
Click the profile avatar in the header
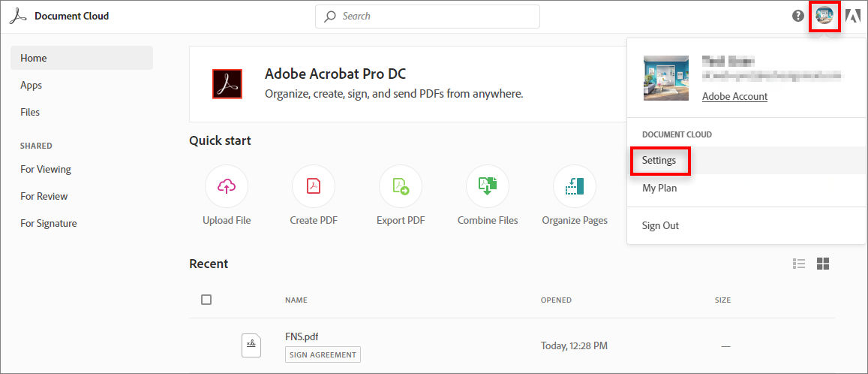(824, 16)
